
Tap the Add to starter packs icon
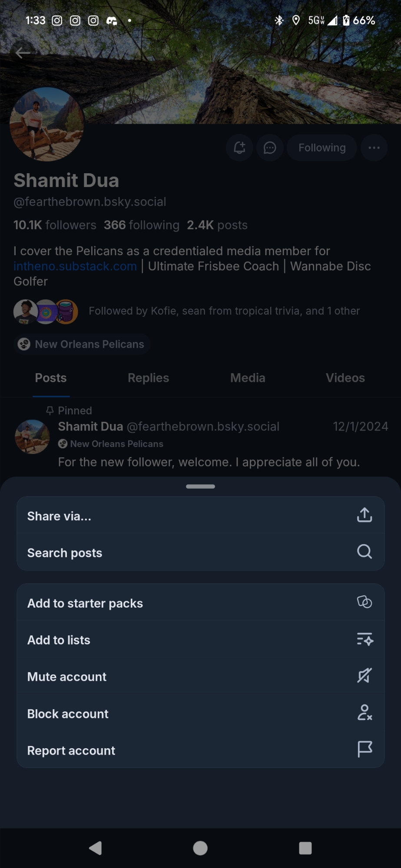(x=364, y=602)
